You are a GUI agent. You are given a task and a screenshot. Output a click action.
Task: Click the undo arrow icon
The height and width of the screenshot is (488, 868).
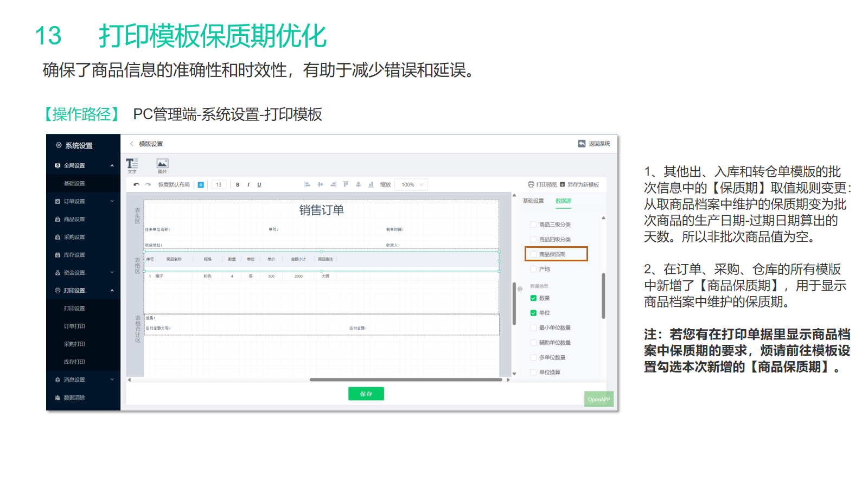coord(137,185)
